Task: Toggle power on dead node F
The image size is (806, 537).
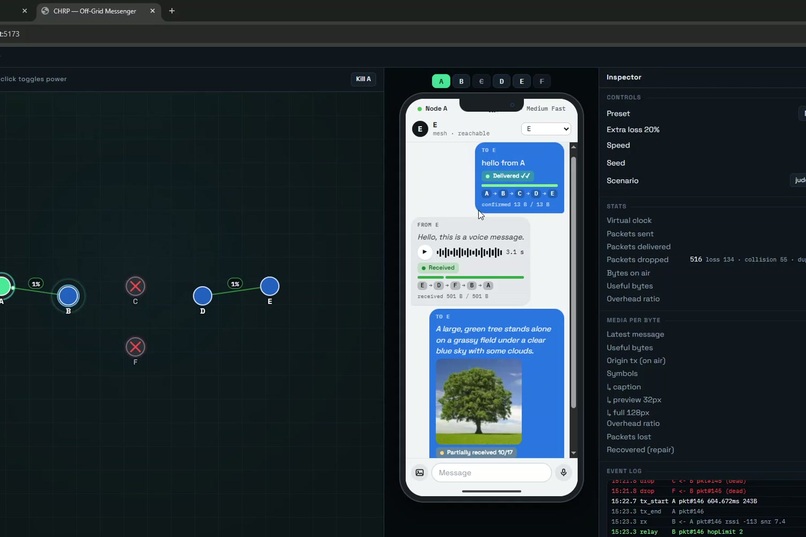Action: coord(135,347)
